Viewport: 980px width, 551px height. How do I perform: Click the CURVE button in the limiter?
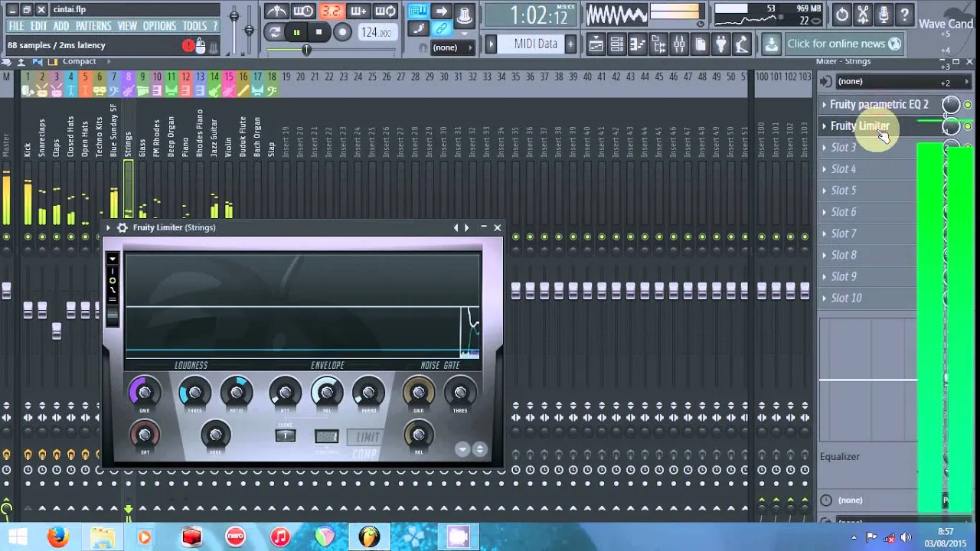pyautogui.click(x=286, y=435)
